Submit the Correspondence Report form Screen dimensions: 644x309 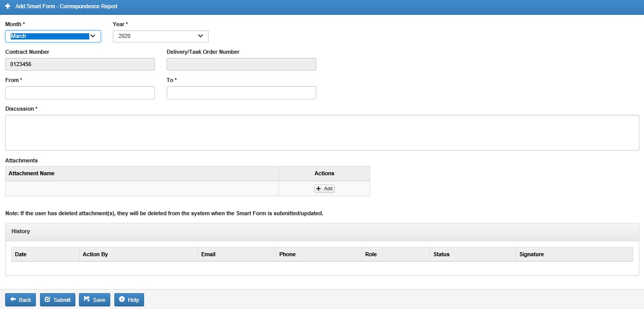click(57, 300)
